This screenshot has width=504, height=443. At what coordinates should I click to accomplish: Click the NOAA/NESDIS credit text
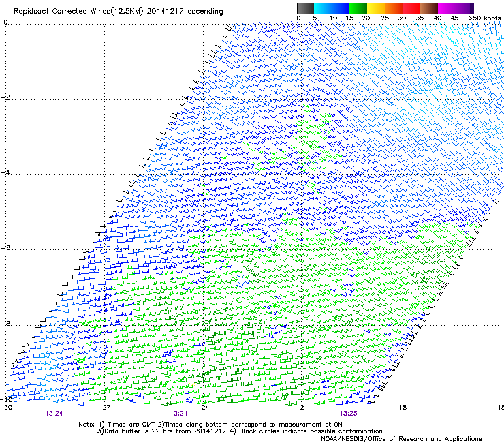(401, 439)
